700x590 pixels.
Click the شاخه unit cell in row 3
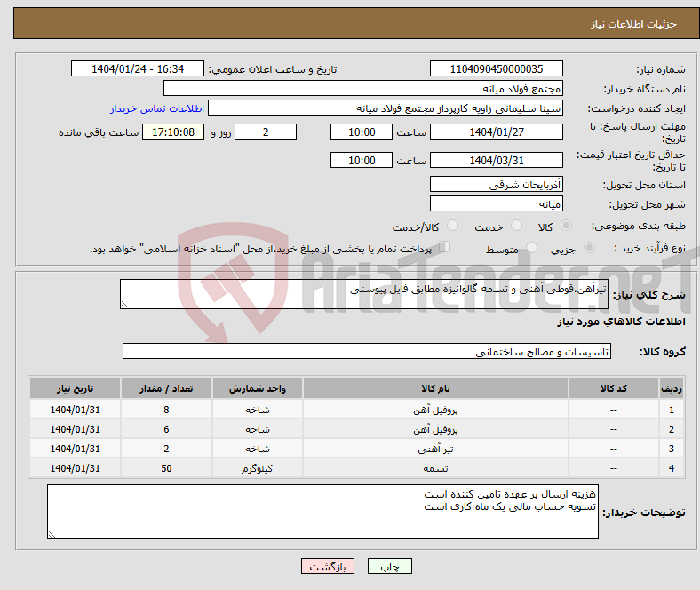tap(258, 449)
